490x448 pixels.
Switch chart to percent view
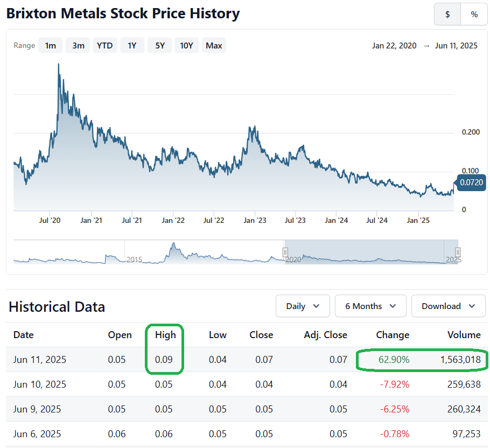tap(474, 15)
